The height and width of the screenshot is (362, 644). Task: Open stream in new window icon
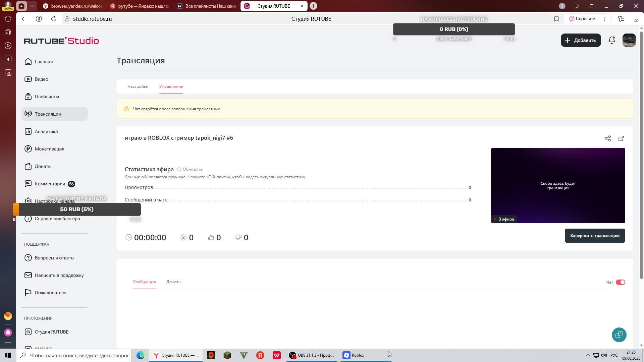click(621, 138)
